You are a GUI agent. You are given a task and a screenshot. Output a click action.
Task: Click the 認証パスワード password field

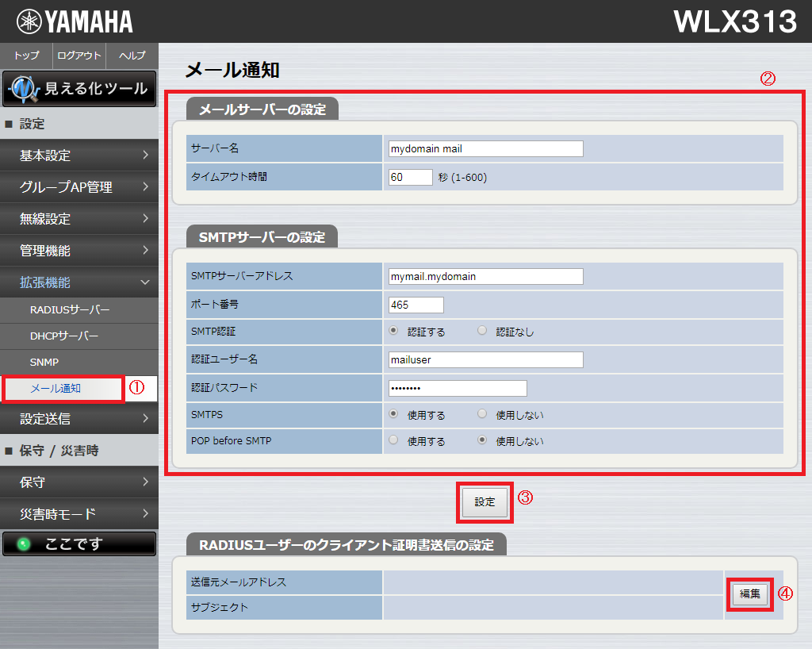pyautogui.click(x=458, y=388)
